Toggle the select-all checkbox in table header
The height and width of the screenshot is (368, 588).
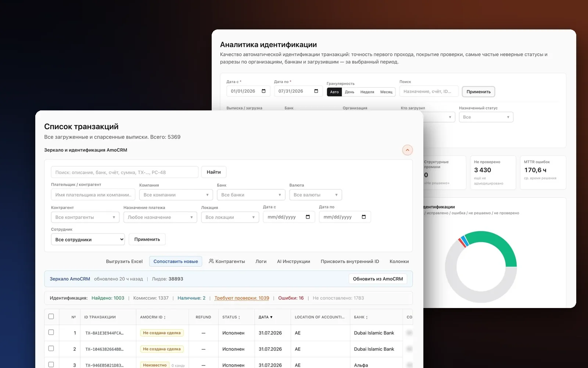51,316
